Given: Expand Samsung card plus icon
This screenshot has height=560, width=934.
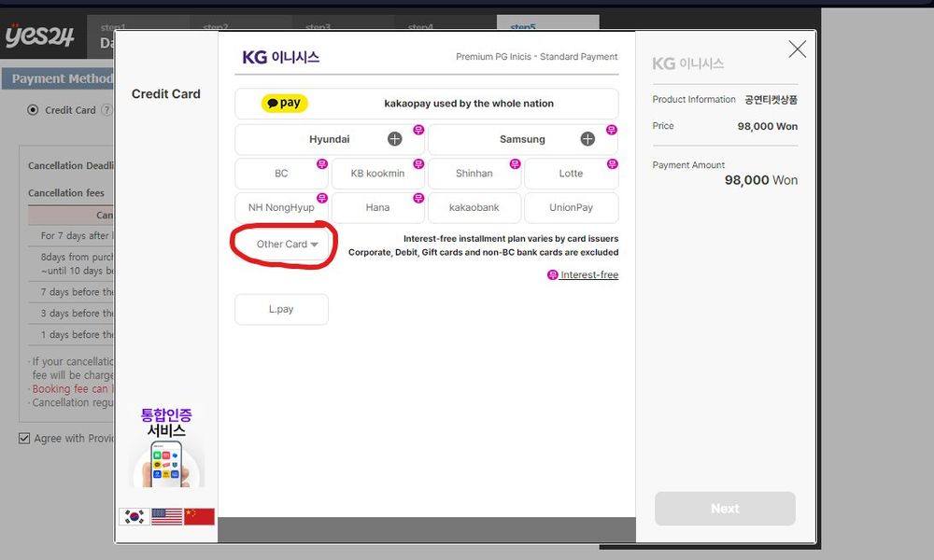Looking at the screenshot, I should click(x=587, y=139).
